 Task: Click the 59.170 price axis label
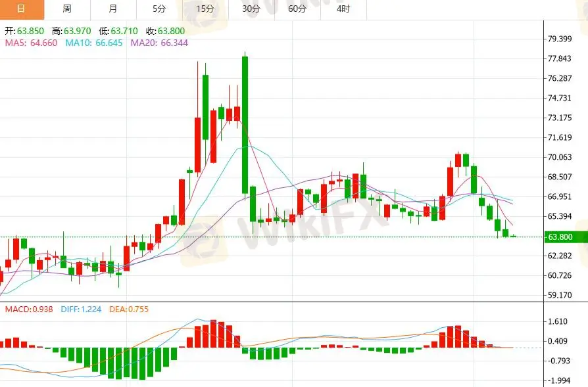[560, 295]
